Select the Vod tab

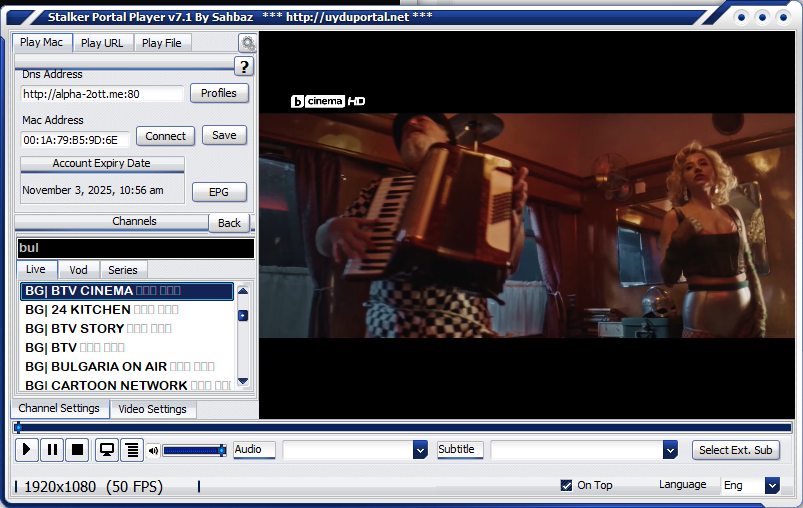coord(78,270)
